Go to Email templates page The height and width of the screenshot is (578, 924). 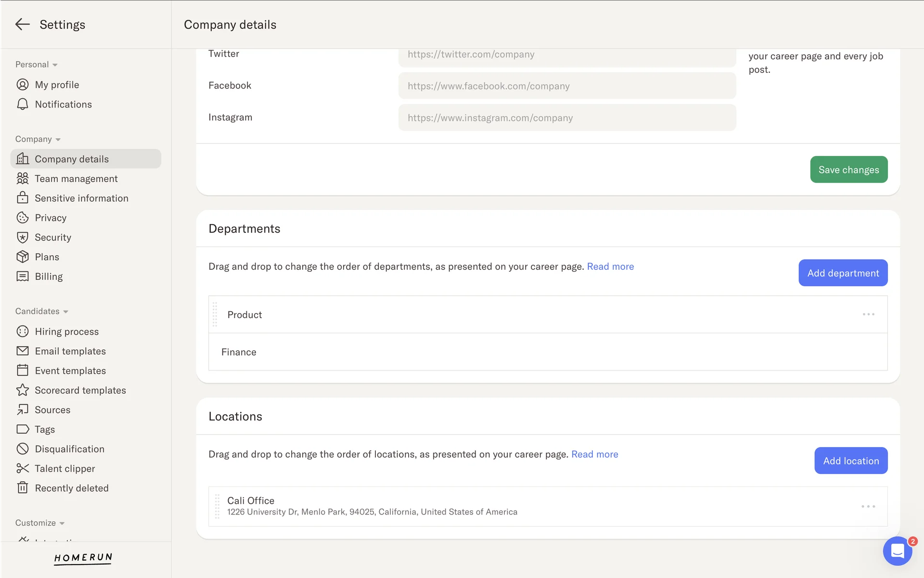pos(70,351)
